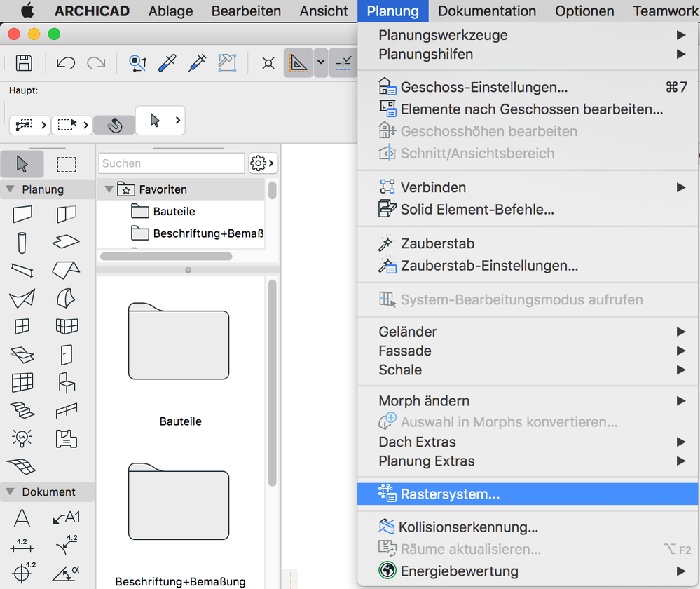Expand first selection method flyout

pos(43,125)
